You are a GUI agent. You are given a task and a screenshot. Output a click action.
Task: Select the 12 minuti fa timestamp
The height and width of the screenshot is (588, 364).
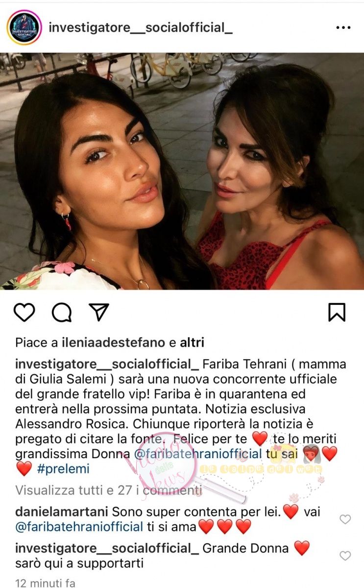[45, 583]
